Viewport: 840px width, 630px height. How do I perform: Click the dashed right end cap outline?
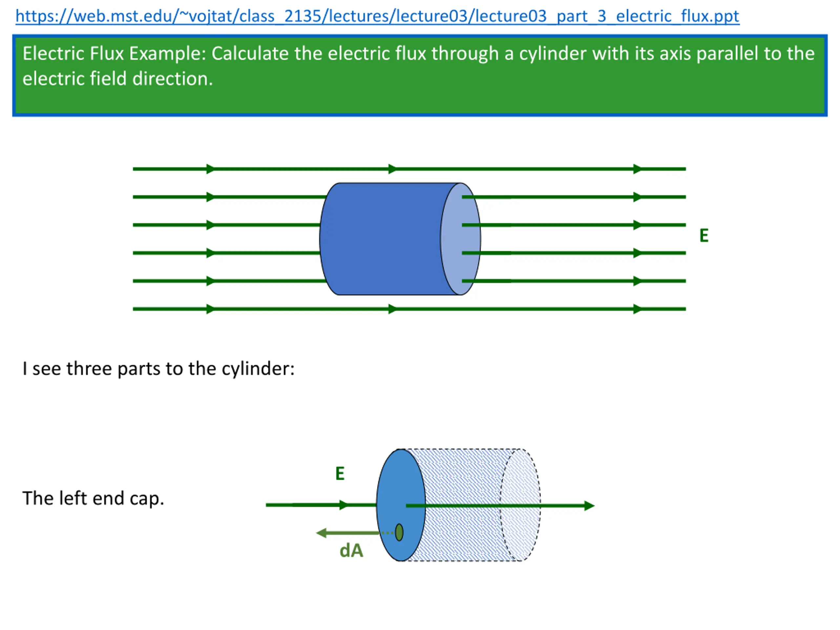(x=520, y=505)
